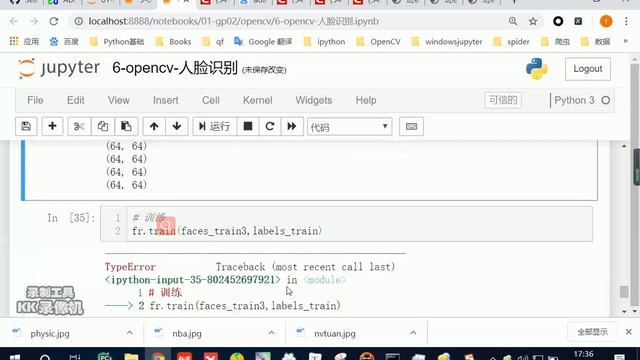
Task: Open downloaded file nvtuan.jpg
Action: pos(335,333)
